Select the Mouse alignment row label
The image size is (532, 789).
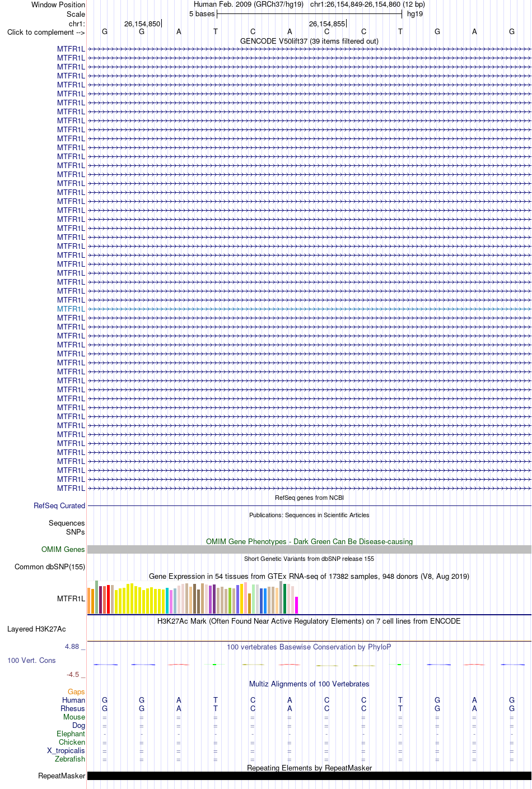point(74,717)
